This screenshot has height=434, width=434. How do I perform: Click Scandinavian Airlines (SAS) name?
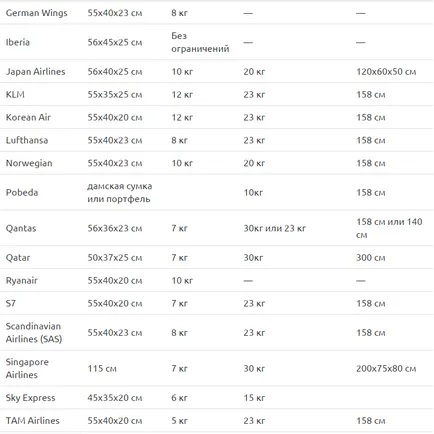pyautogui.click(x=34, y=333)
